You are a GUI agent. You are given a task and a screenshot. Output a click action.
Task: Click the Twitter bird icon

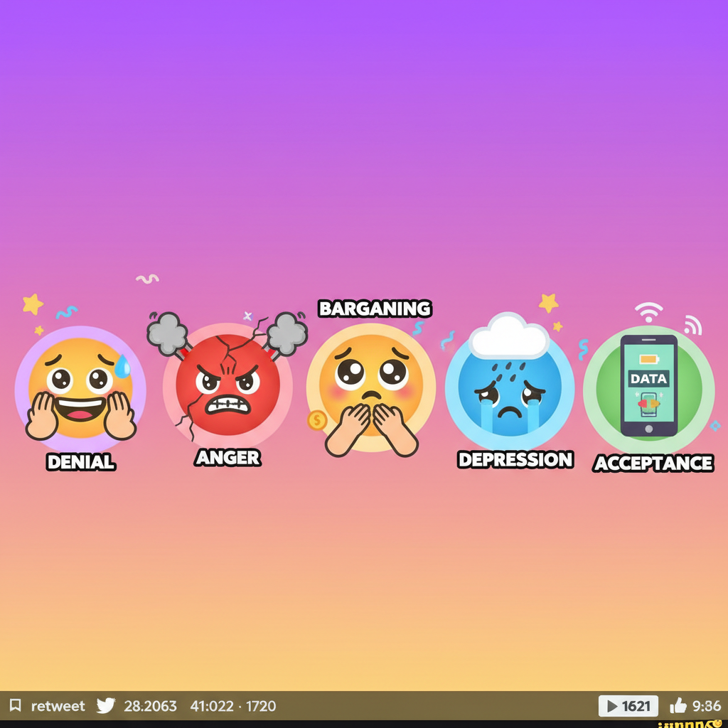click(x=106, y=706)
